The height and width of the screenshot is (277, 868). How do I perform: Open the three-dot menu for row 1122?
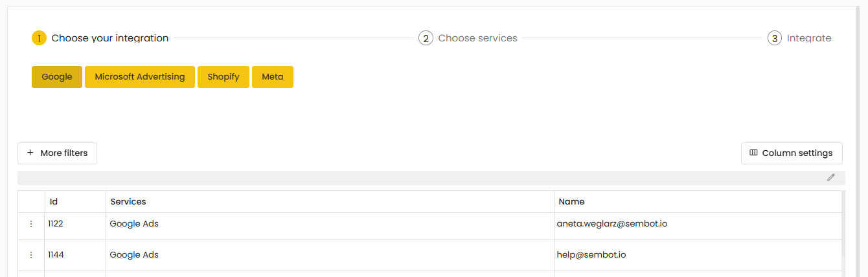coord(30,224)
